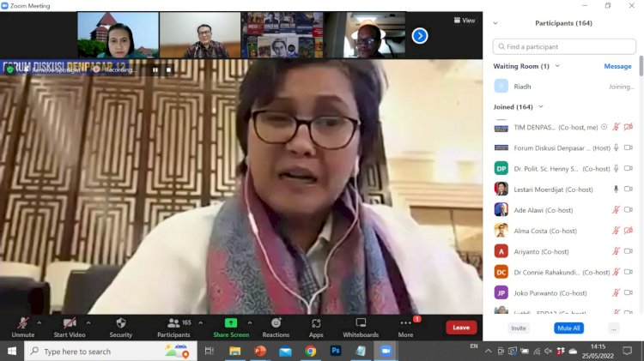Open the Reactions emoji icon
Viewport: 644px width, 361px height.
[276, 323]
